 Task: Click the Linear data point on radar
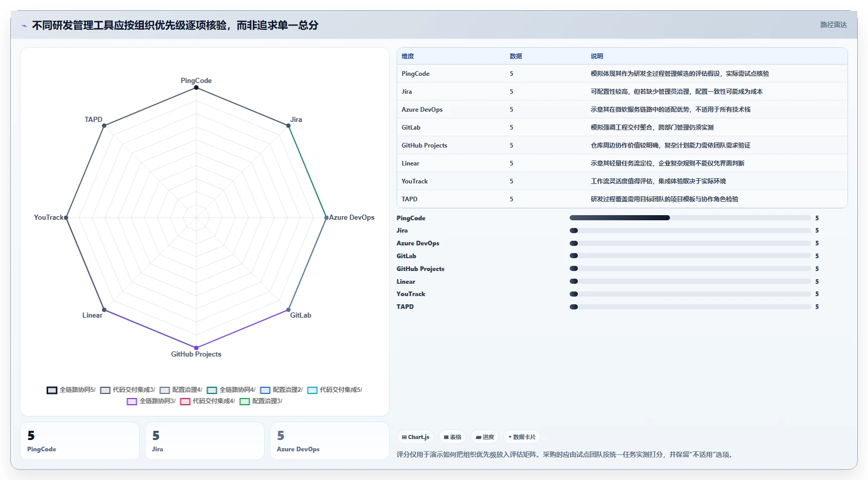coord(104,310)
